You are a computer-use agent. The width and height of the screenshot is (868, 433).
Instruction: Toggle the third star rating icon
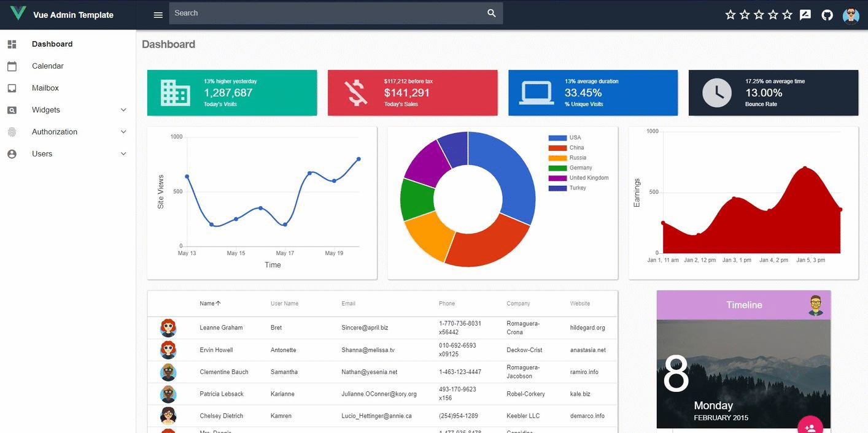759,15
